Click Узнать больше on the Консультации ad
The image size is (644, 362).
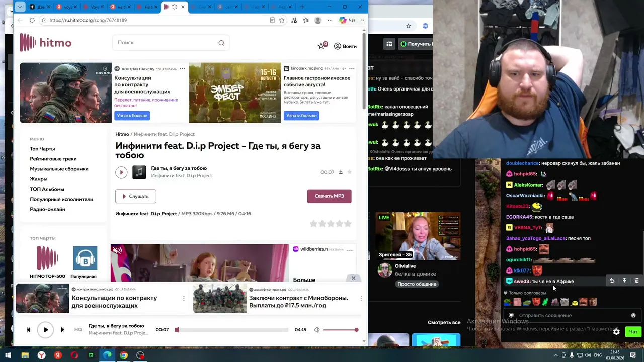click(x=132, y=116)
